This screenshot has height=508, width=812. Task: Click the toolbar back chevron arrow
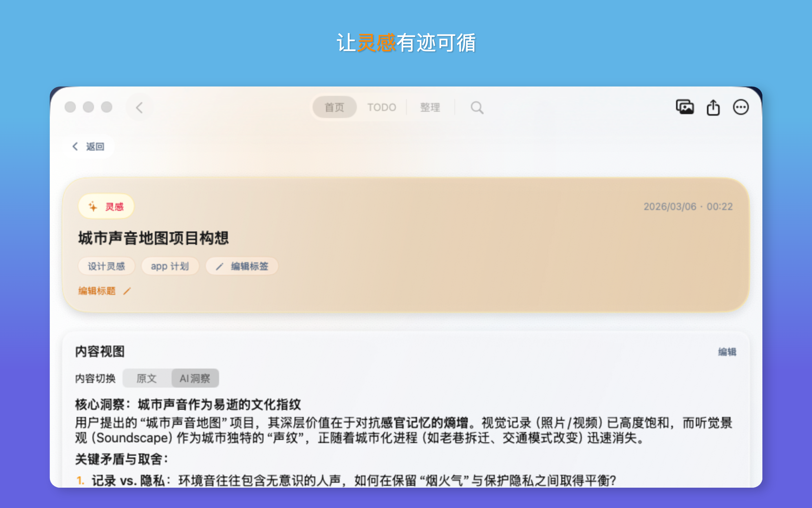pyautogui.click(x=140, y=108)
